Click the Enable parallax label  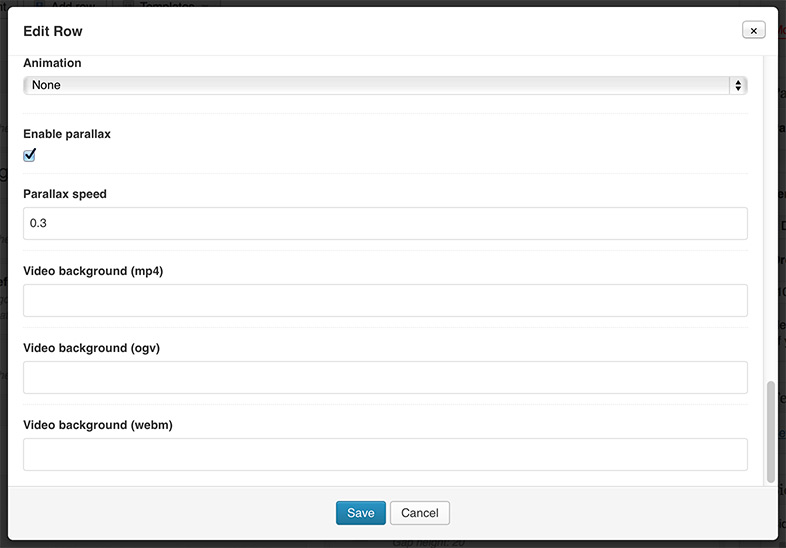(x=67, y=134)
